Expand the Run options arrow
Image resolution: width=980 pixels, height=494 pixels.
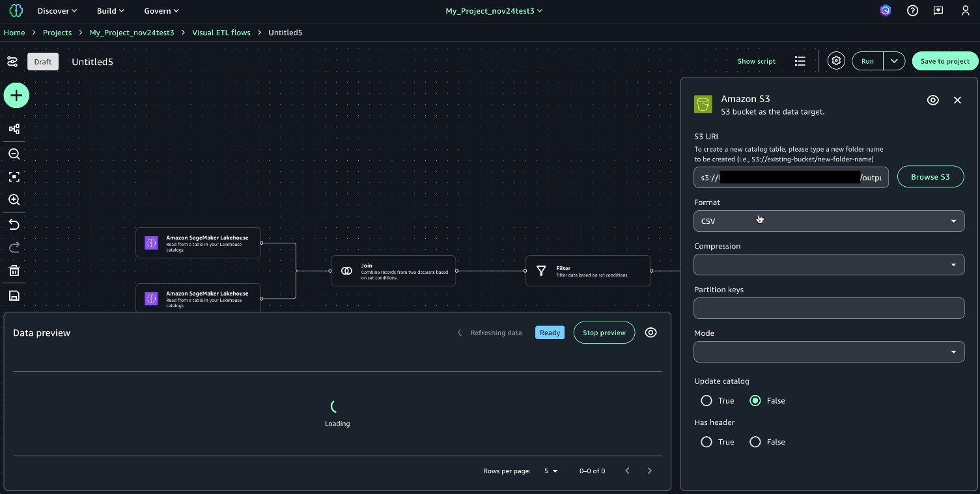point(894,61)
